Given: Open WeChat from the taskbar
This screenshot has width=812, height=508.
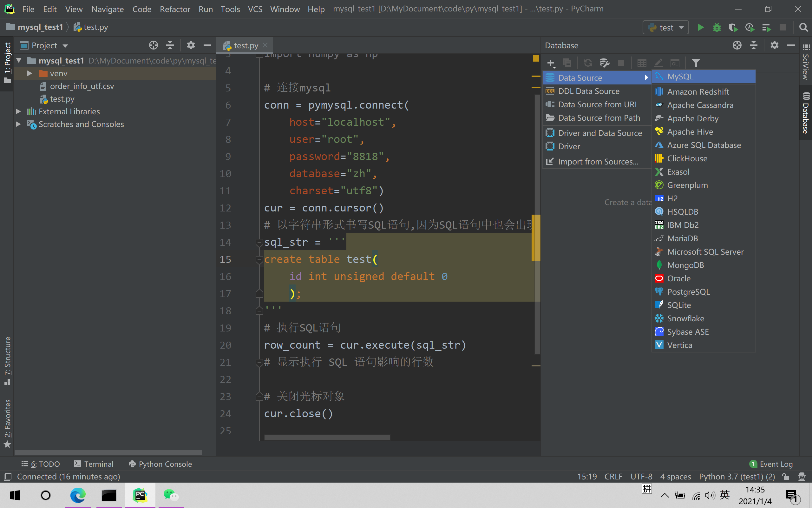Looking at the screenshot, I should 171,495.
